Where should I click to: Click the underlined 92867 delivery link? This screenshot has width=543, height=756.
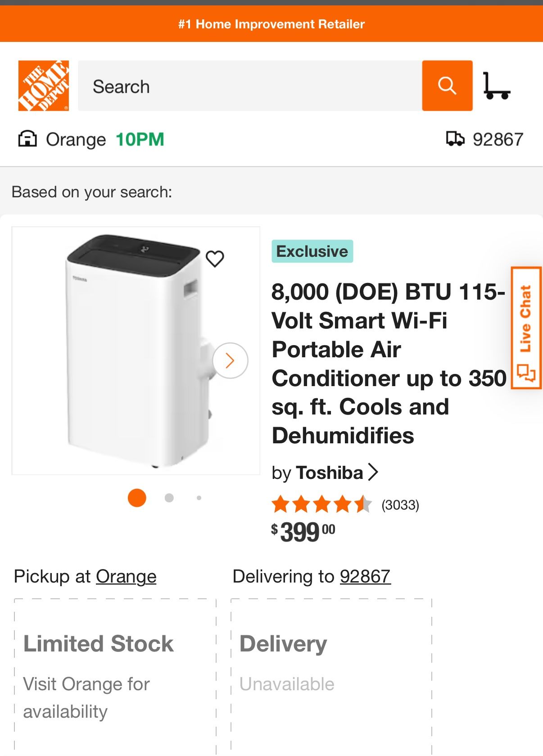(365, 577)
